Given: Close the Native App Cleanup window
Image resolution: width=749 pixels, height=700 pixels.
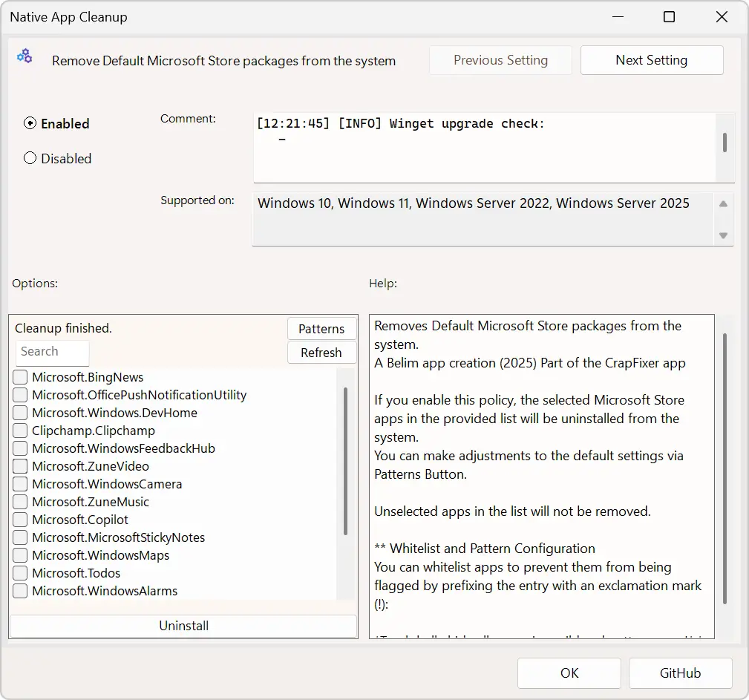Looking at the screenshot, I should click(x=722, y=17).
